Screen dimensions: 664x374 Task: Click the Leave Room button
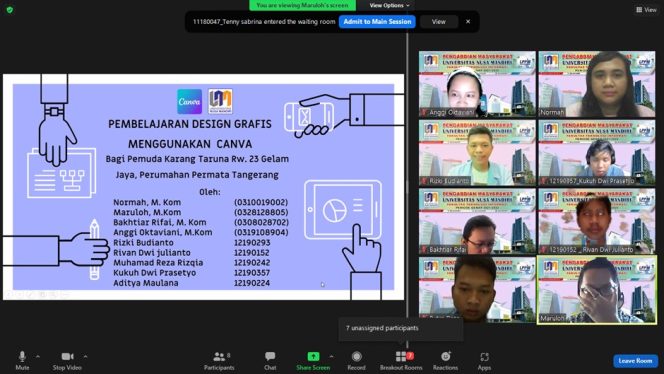[x=635, y=361]
